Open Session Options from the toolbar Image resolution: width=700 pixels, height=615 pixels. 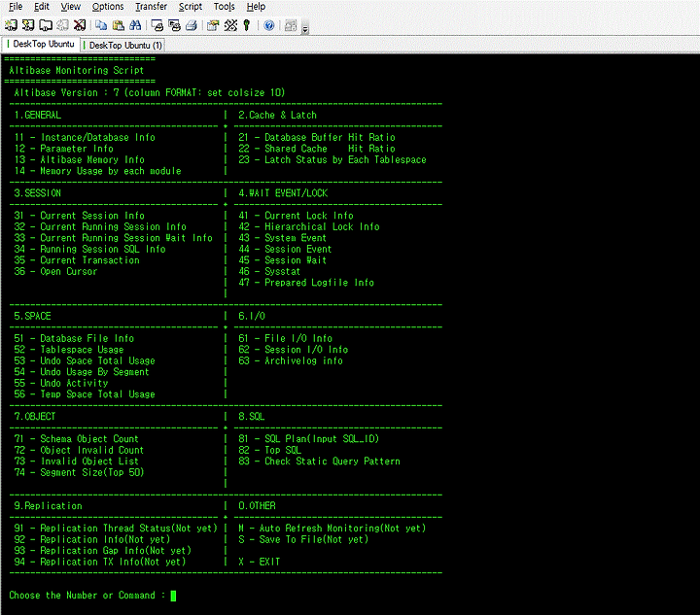coord(213,25)
